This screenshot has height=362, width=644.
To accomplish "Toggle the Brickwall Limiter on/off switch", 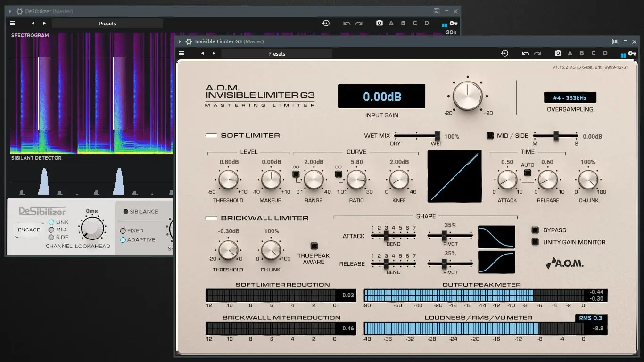I will coord(211,218).
